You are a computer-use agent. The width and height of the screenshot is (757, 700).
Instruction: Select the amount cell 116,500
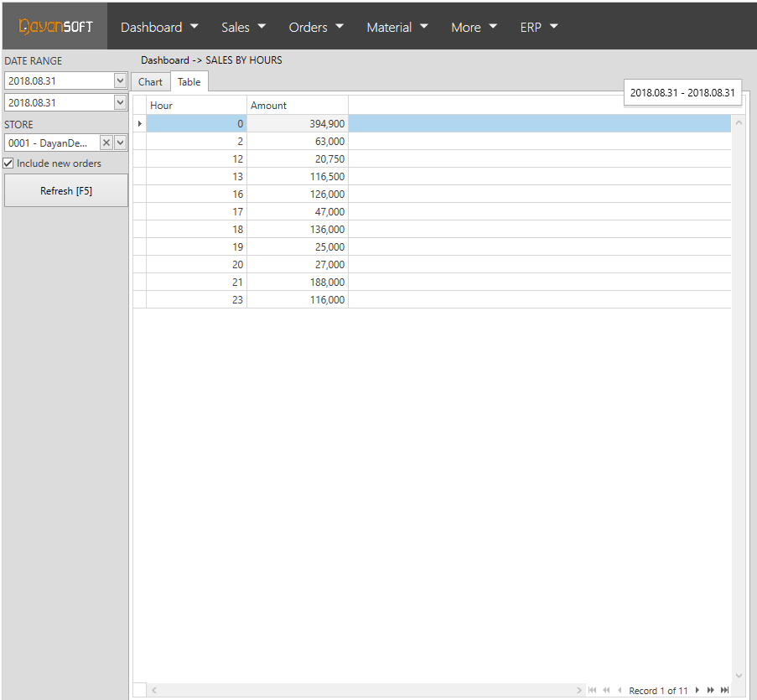coord(298,177)
